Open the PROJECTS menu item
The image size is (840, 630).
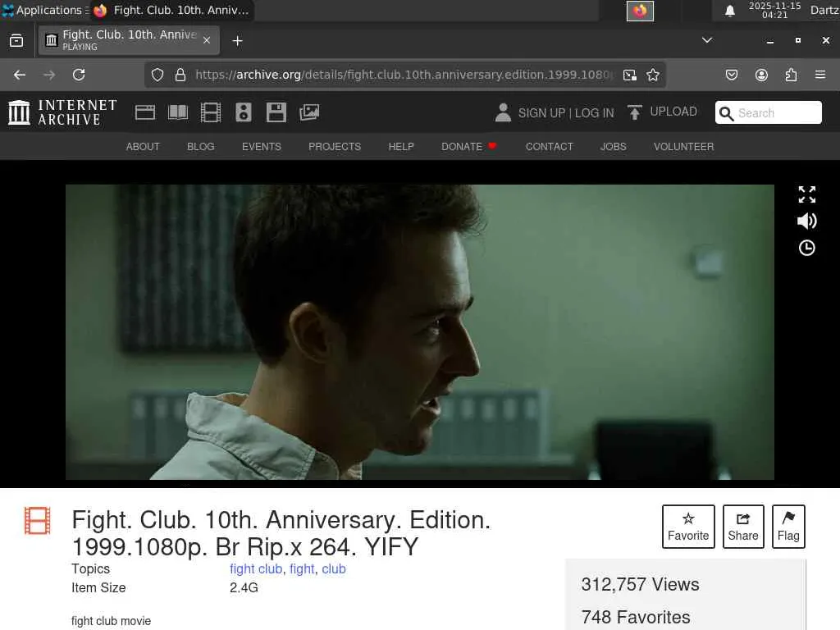coord(335,147)
